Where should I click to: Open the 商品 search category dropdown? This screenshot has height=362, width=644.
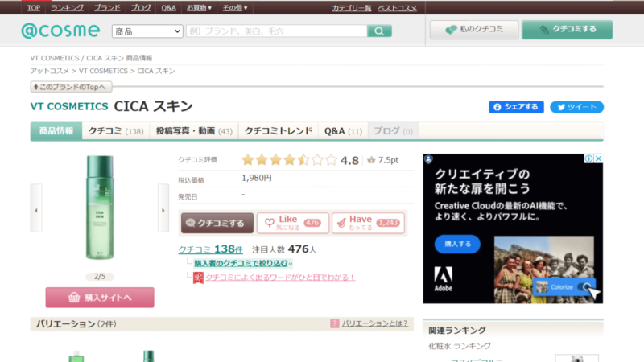(147, 31)
